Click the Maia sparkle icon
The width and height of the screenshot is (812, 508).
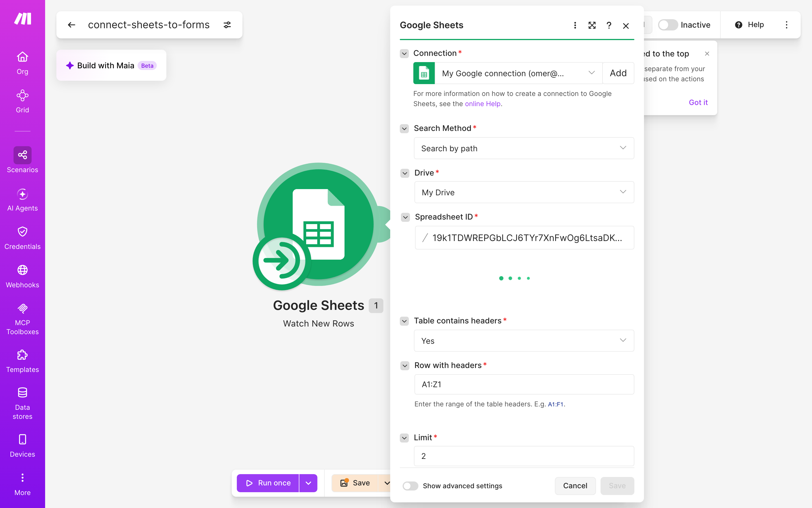[70, 65]
